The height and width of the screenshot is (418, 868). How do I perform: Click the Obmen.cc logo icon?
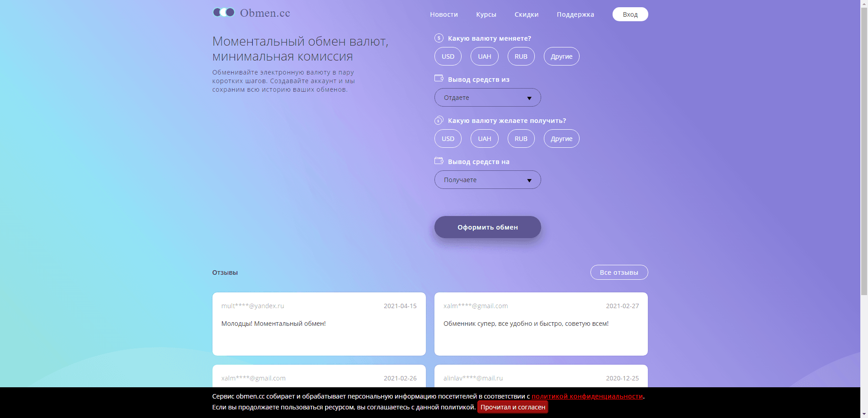coord(224,13)
